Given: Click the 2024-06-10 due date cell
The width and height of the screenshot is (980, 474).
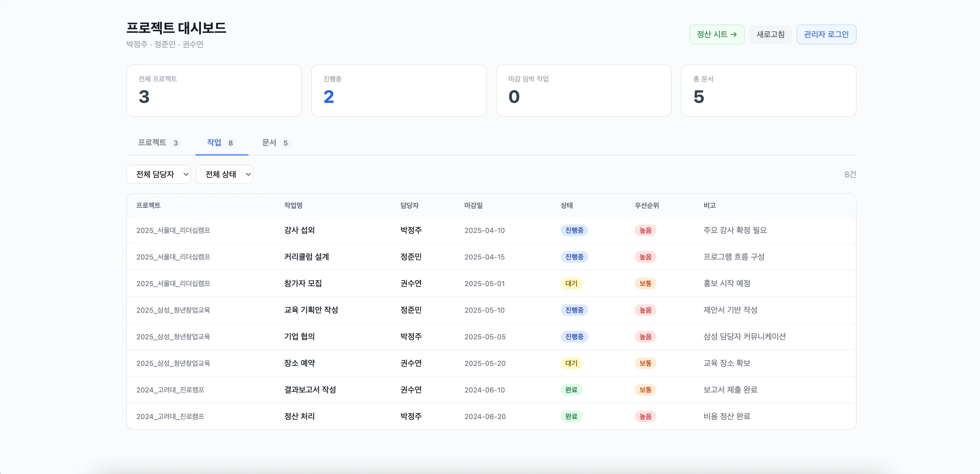Looking at the screenshot, I should pos(484,390).
